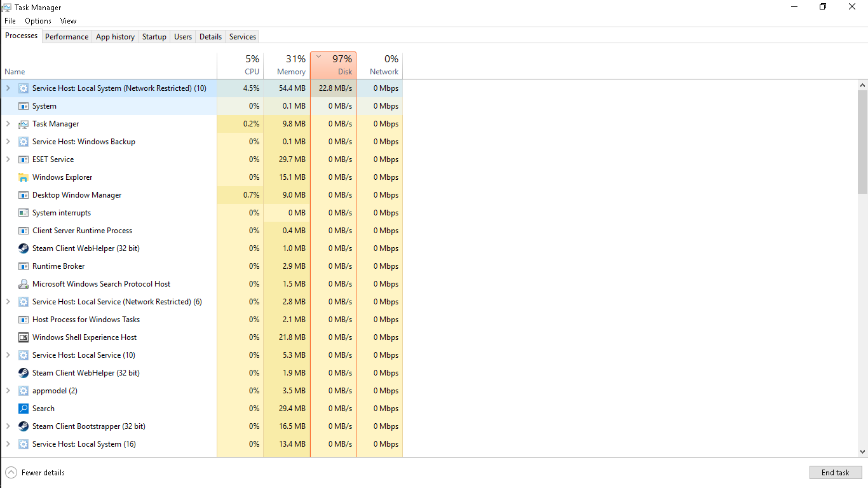The height and width of the screenshot is (488, 868).
Task: Collapse to Fewer details view
Action: click(35, 473)
